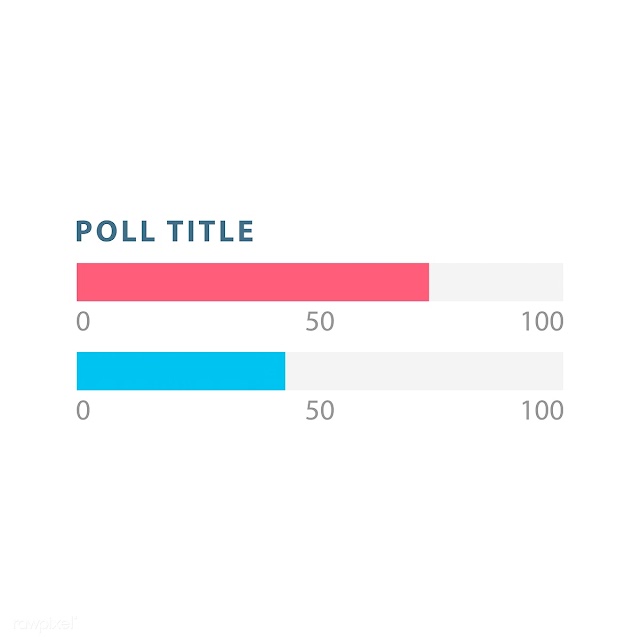Screen dimensions: 640x640
Task: Click the 0 label under the blue bar
Action: point(83,410)
